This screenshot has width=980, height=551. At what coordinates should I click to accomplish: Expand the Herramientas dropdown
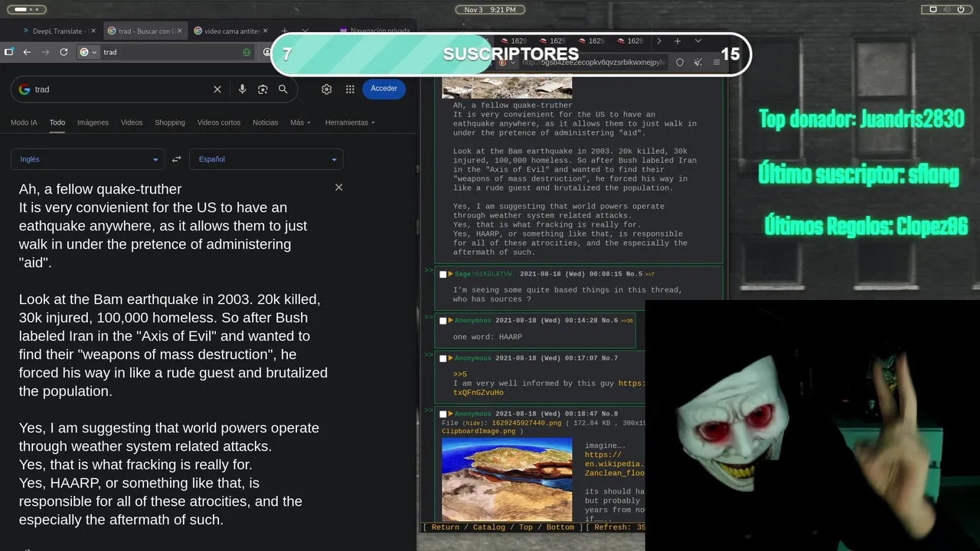click(x=351, y=122)
